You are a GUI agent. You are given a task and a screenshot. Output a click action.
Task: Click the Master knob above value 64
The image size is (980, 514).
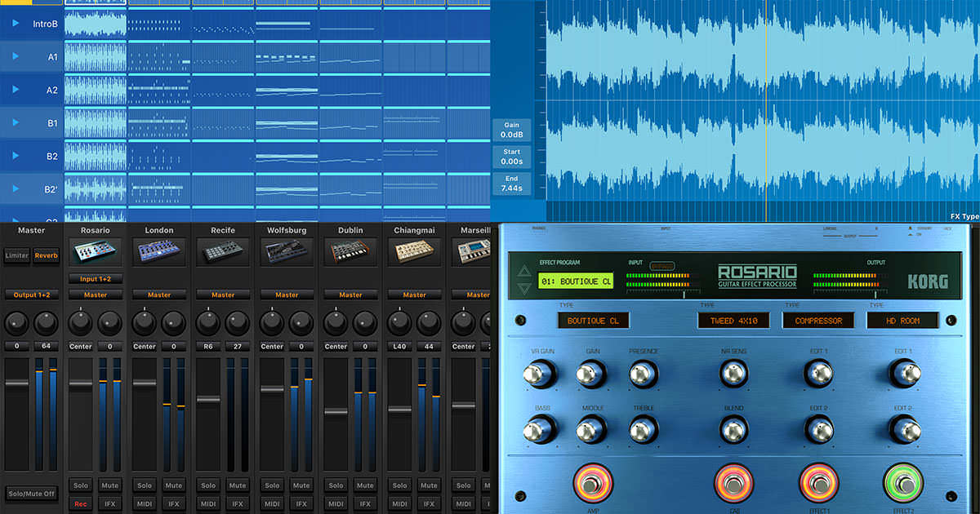pyautogui.click(x=46, y=324)
